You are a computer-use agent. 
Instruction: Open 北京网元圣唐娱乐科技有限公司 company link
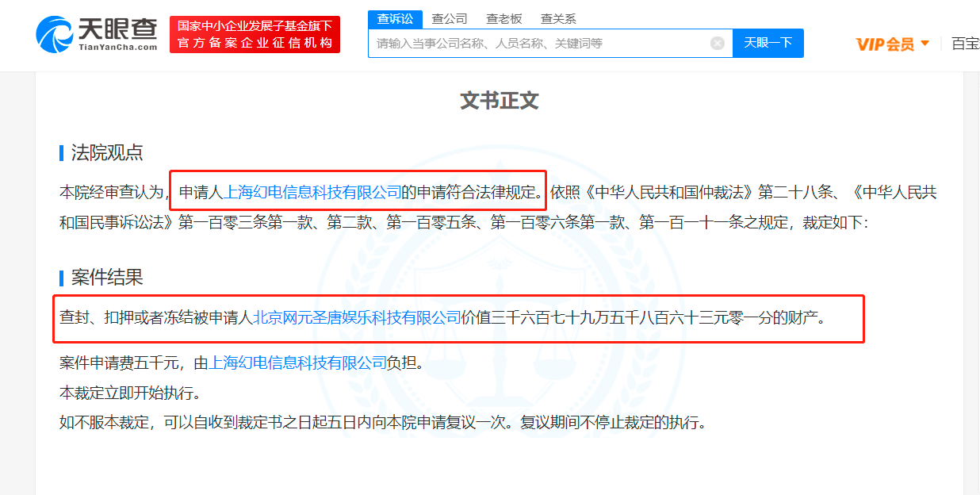pos(357,318)
